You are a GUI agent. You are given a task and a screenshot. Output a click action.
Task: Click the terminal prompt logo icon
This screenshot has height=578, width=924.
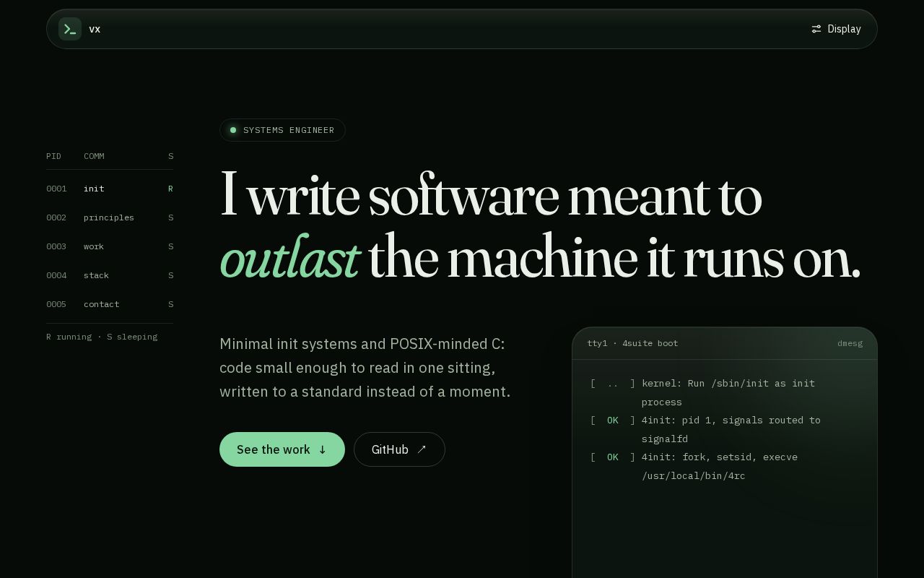[x=70, y=29]
